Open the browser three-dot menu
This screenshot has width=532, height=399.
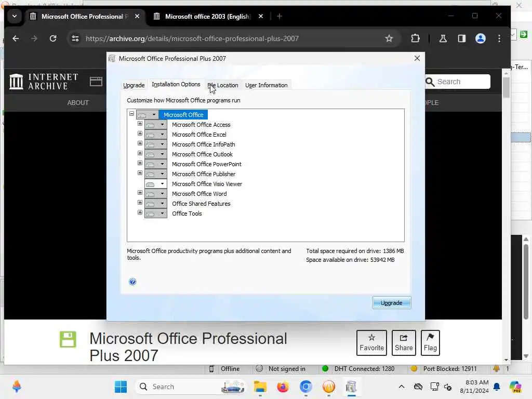[x=499, y=38]
